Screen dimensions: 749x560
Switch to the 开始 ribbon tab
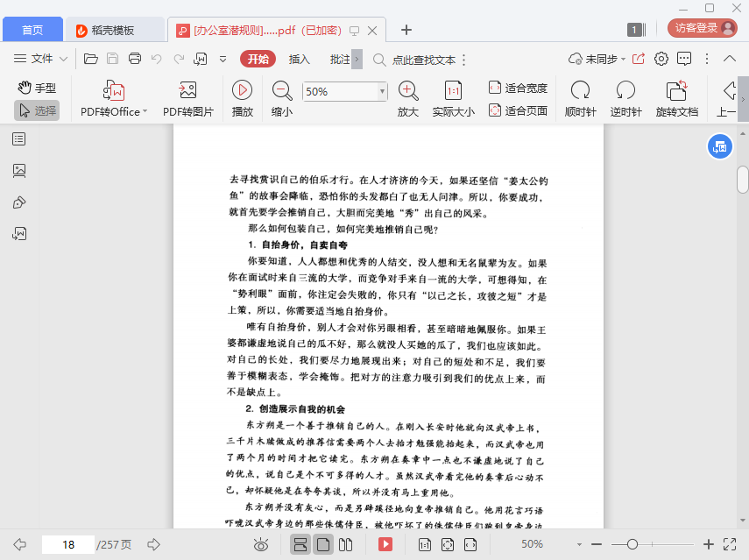[258, 60]
